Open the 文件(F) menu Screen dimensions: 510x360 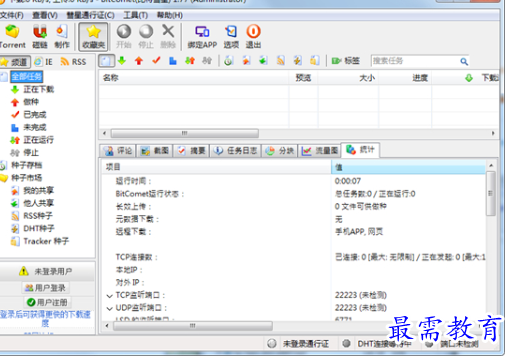click(12, 15)
